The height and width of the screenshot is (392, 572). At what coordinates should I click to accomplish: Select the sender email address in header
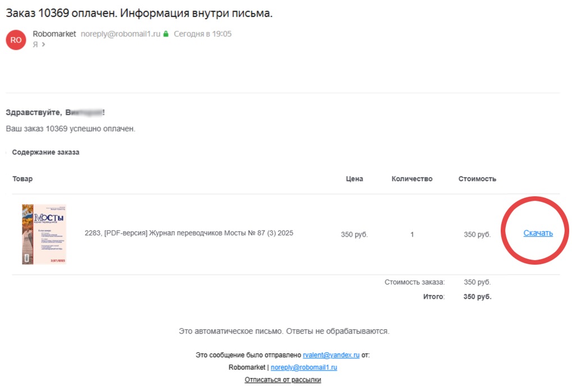click(121, 34)
